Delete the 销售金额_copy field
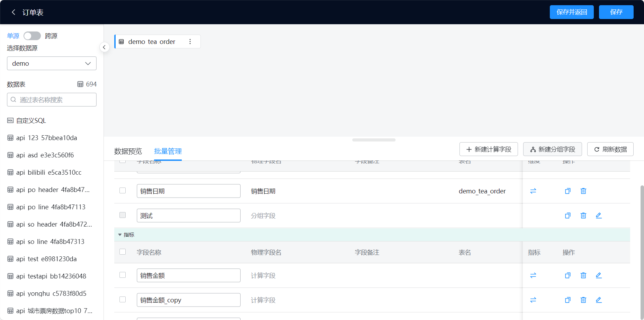 583,300
